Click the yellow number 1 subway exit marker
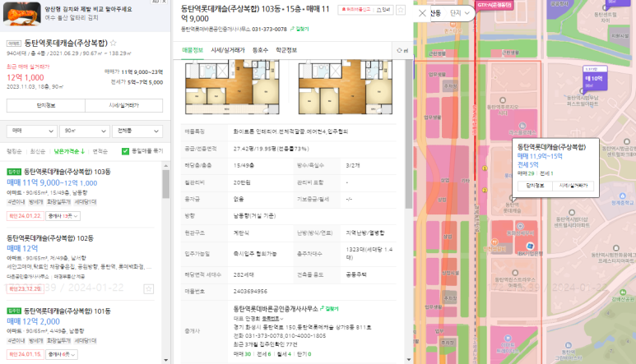This screenshot has width=636, height=364. [x=485, y=168]
